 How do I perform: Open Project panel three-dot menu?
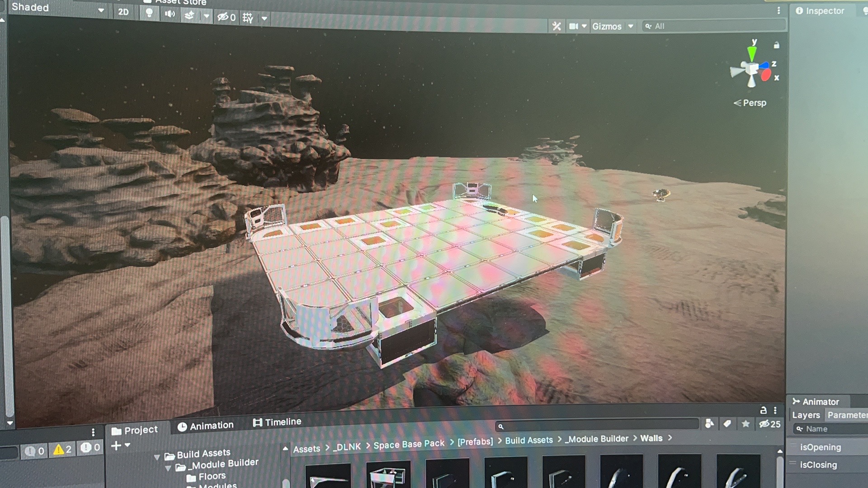click(775, 410)
